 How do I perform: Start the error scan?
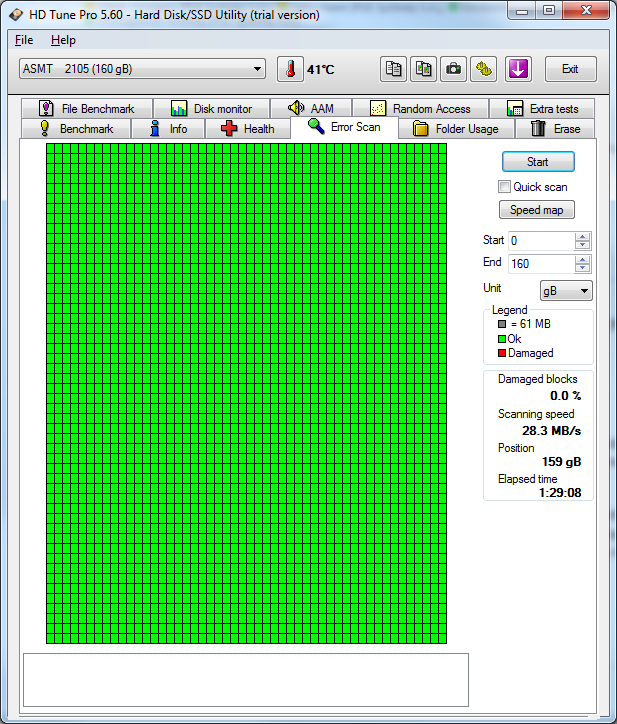538,162
